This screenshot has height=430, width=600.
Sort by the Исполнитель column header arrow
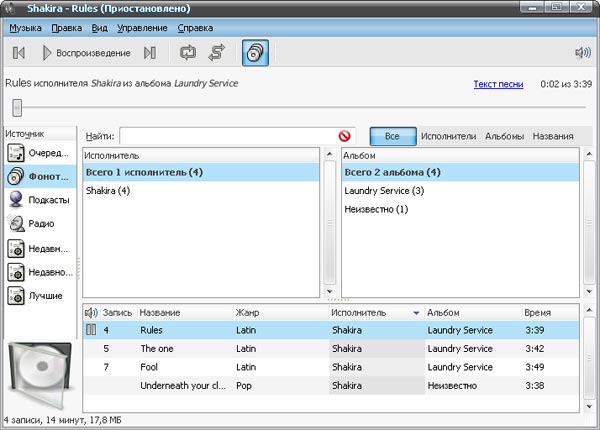[x=415, y=313]
